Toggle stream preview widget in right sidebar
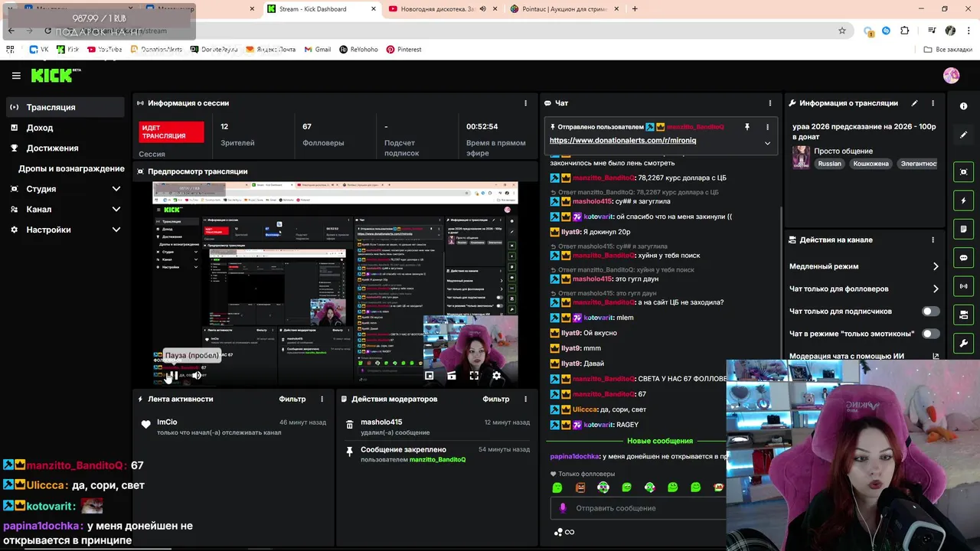 click(x=964, y=171)
